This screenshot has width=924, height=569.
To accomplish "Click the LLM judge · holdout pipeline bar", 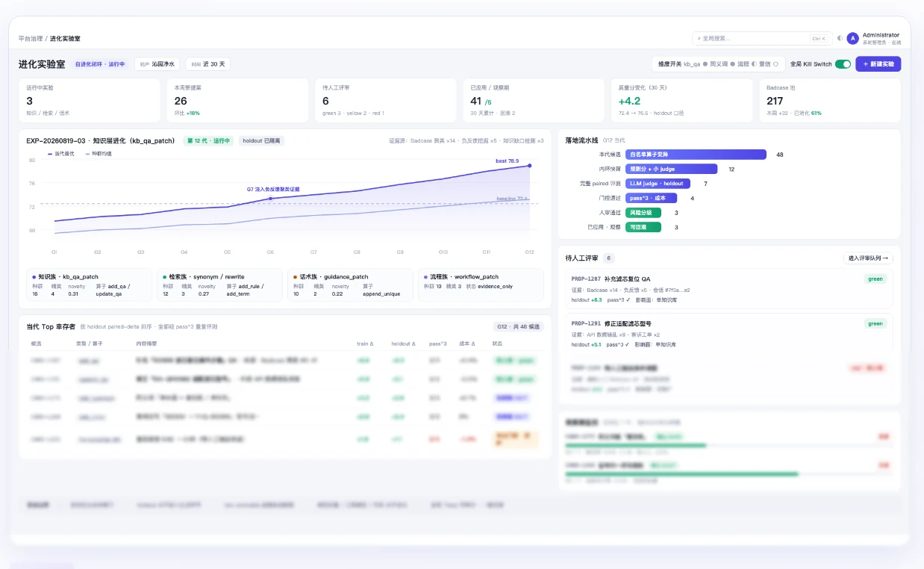I will [x=658, y=184].
